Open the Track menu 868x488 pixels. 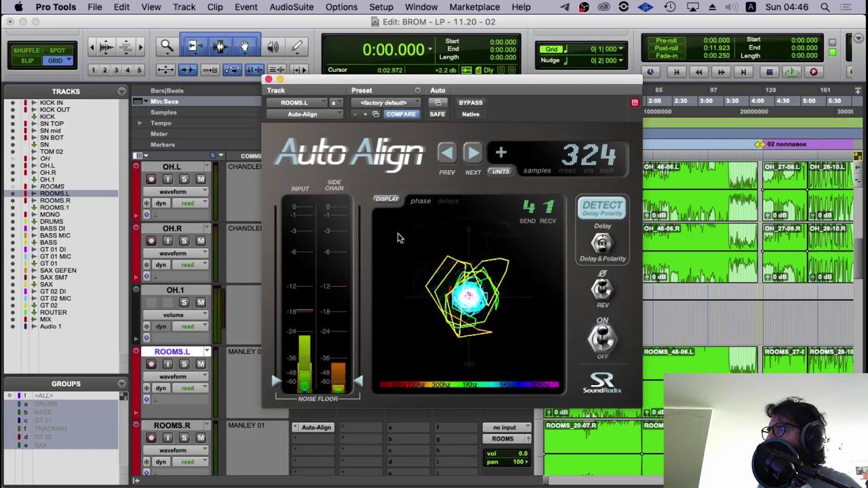184,7
